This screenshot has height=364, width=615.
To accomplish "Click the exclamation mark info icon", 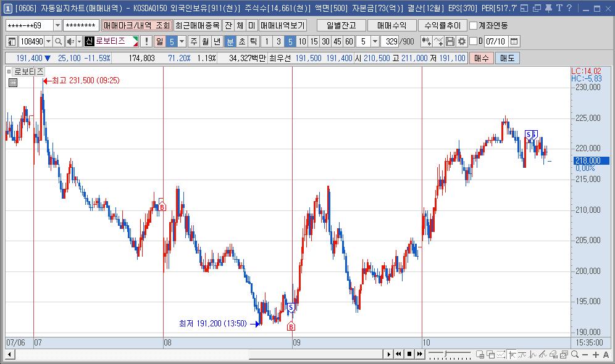I will (x=146, y=41).
